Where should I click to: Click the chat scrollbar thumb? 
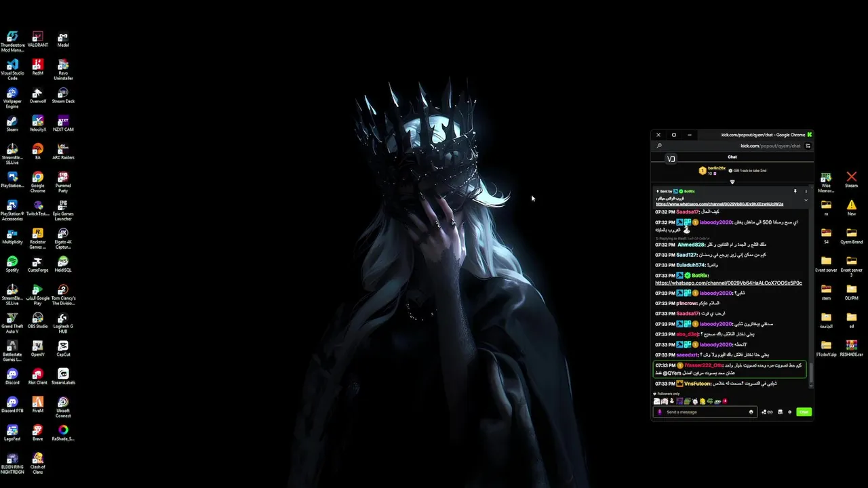click(x=810, y=371)
